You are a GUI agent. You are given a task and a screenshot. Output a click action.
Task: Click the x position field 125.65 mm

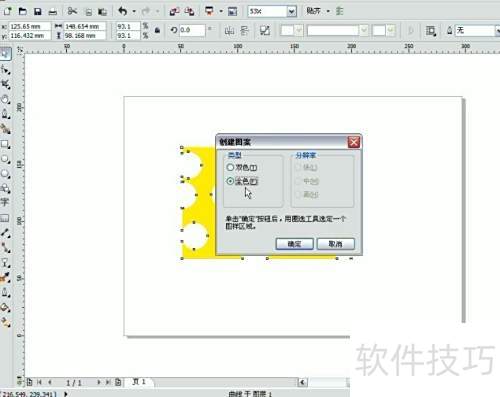click(29, 26)
